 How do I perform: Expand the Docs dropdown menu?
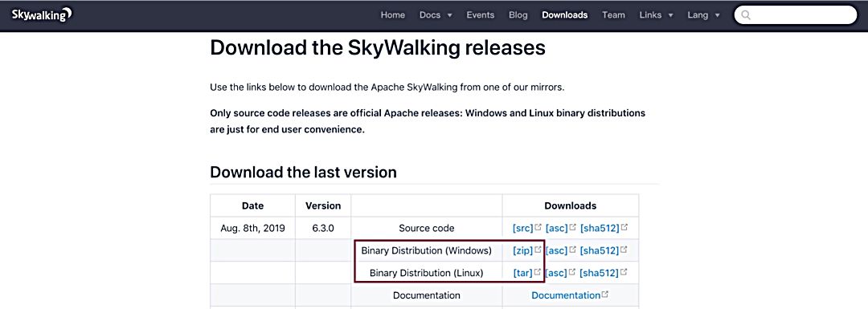point(436,15)
